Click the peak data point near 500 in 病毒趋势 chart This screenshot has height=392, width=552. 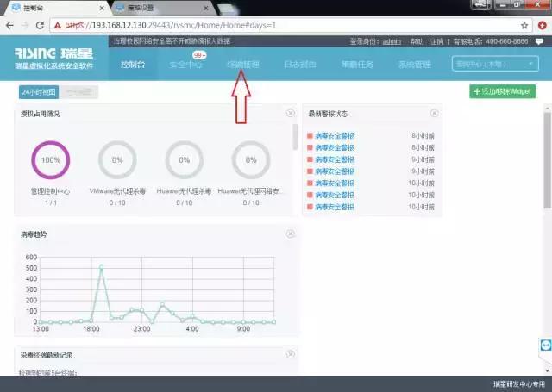(x=102, y=267)
